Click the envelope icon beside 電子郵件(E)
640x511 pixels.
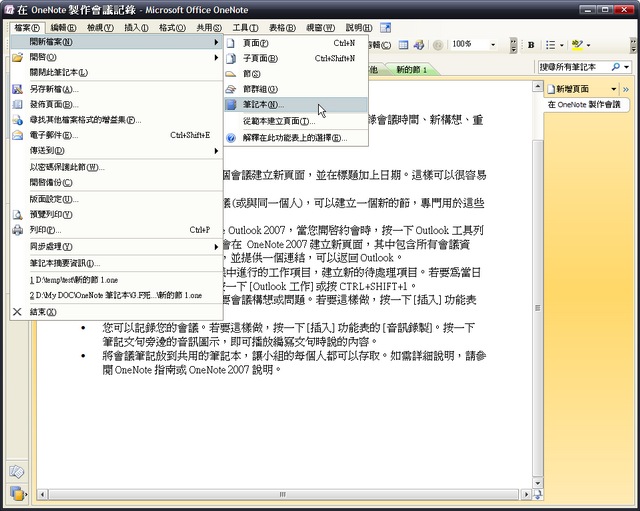pos(17,135)
